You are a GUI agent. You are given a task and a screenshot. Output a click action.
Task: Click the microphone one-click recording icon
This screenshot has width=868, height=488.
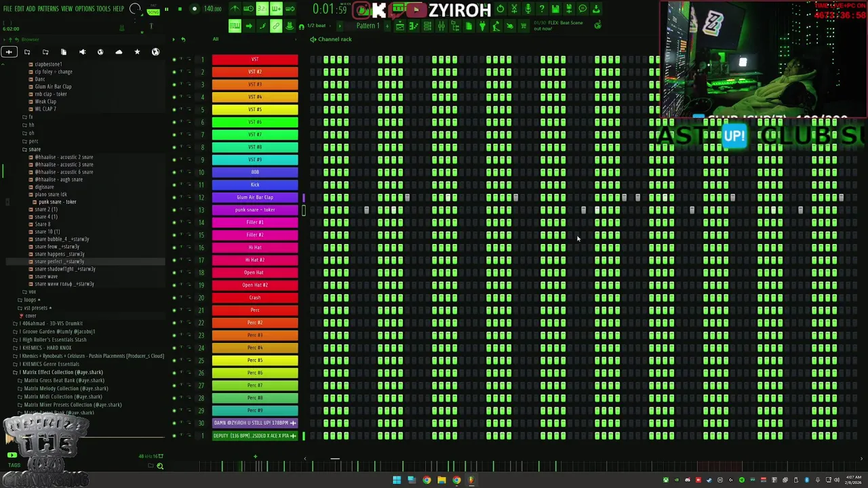point(528,9)
